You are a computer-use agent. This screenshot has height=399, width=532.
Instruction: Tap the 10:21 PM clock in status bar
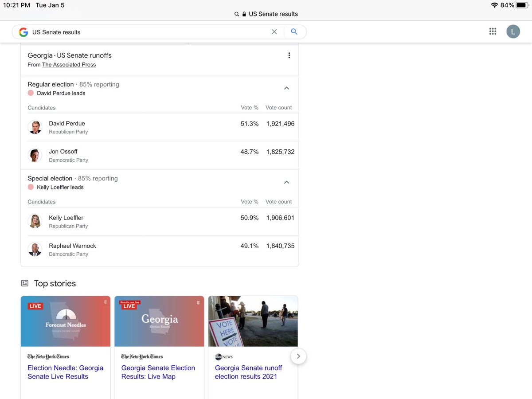(x=17, y=5)
